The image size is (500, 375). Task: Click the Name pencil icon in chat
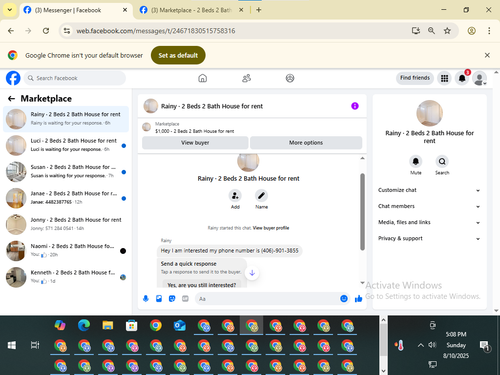(x=261, y=196)
